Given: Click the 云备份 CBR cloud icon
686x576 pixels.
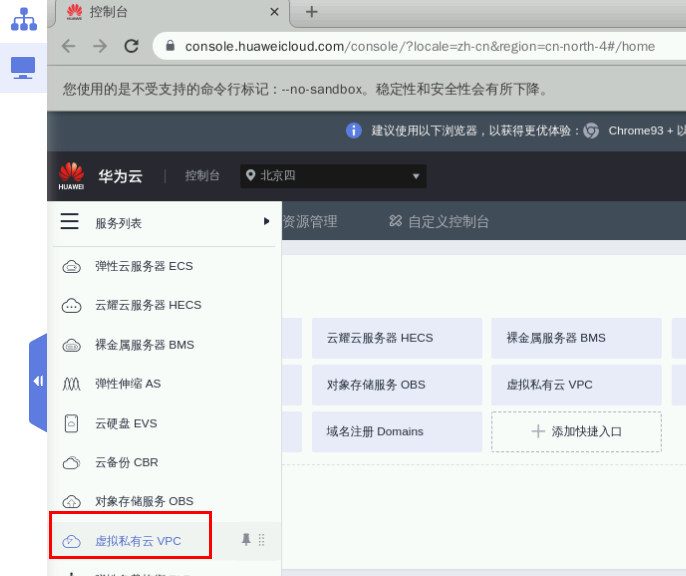Looking at the screenshot, I should coord(71,463).
